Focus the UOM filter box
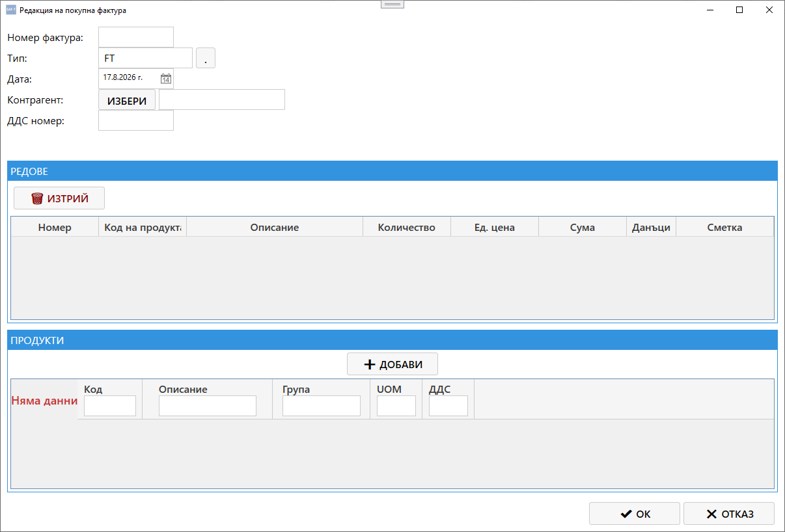The height and width of the screenshot is (532, 785). [x=396, y=406]
